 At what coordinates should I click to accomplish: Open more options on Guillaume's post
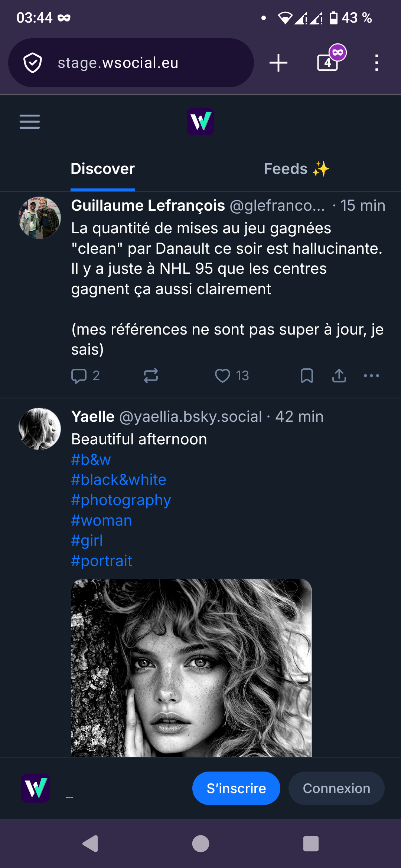click(x=371, y=376)
